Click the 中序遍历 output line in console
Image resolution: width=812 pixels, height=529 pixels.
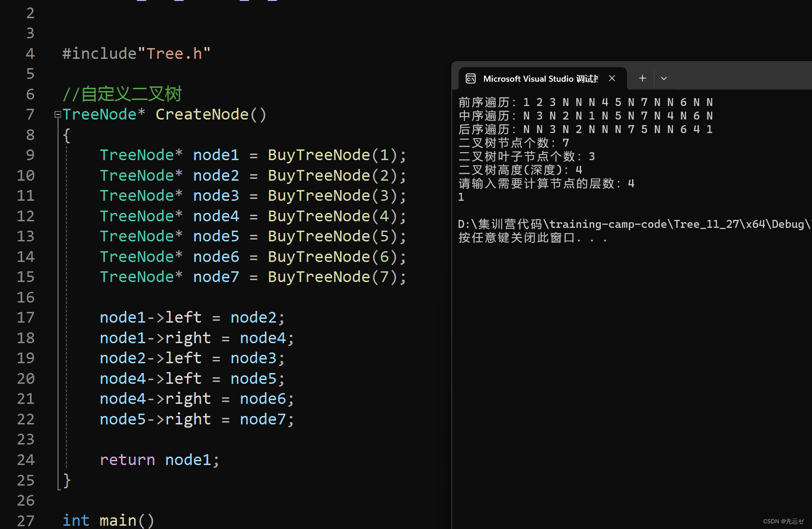point(586,116)
